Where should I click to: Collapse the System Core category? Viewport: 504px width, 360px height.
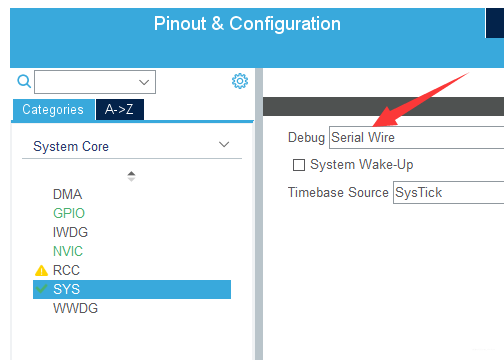coord(224,145)
